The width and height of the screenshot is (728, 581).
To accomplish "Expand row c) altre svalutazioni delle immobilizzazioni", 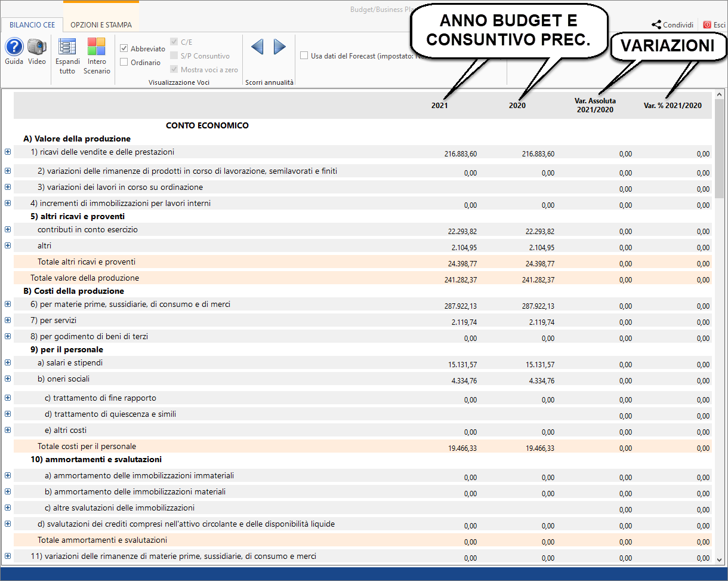I will point(8,508).
